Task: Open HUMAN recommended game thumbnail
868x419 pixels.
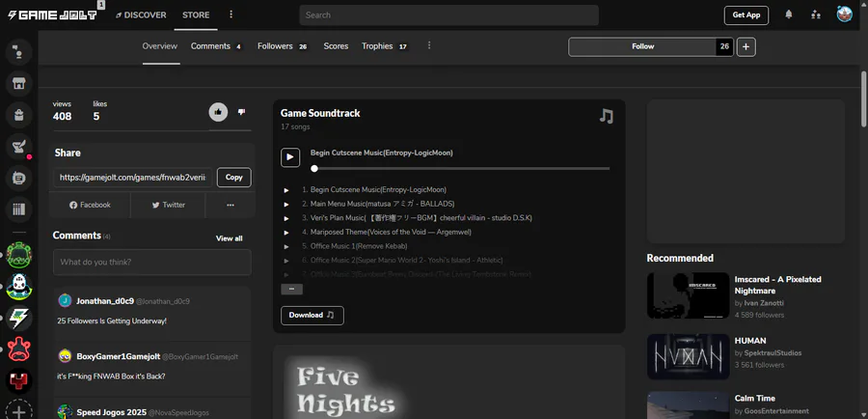Action: click(x=688, y=356)
